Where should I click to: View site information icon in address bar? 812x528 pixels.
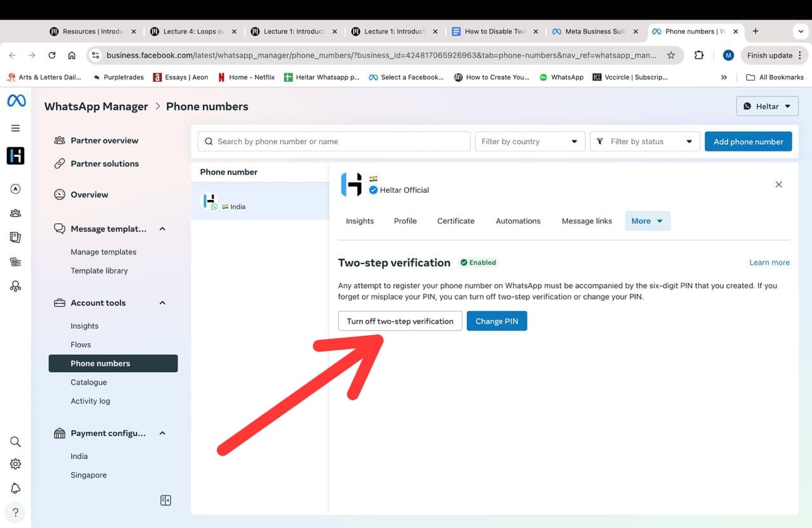coord(96,55)
